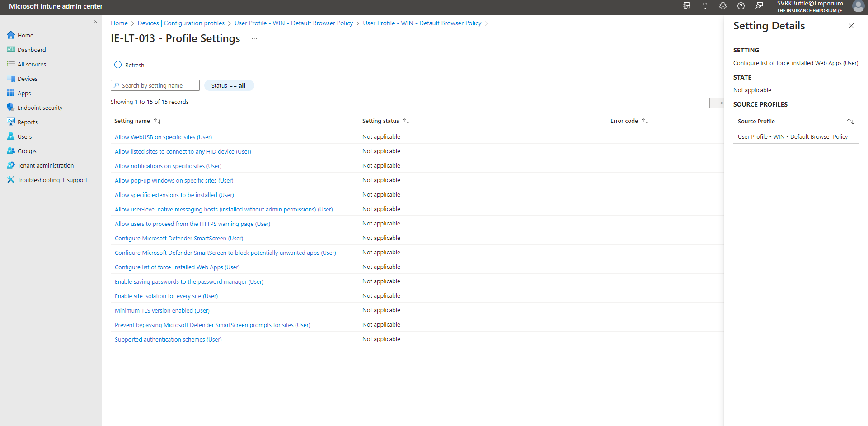Open the notifications bell
The width and height of the screenshot is (868, 426).
(x=705, y=6)
